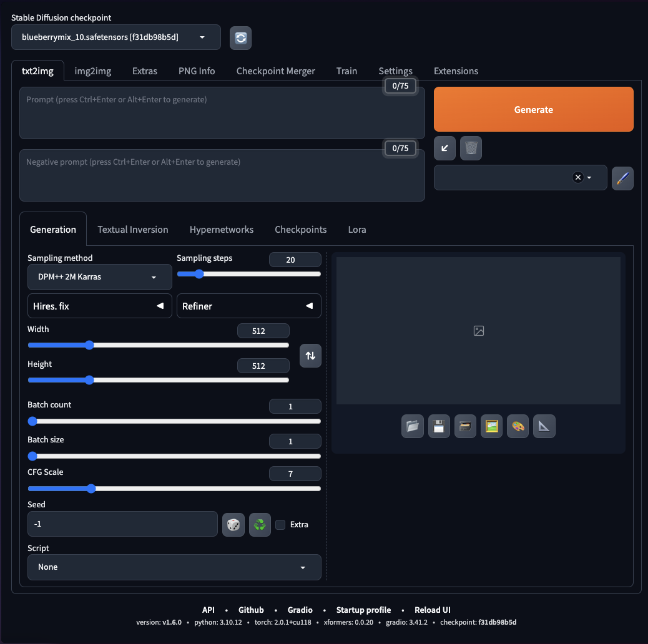Click the prompt token counter 0/75
648x644 pixels.
(400, 86)
